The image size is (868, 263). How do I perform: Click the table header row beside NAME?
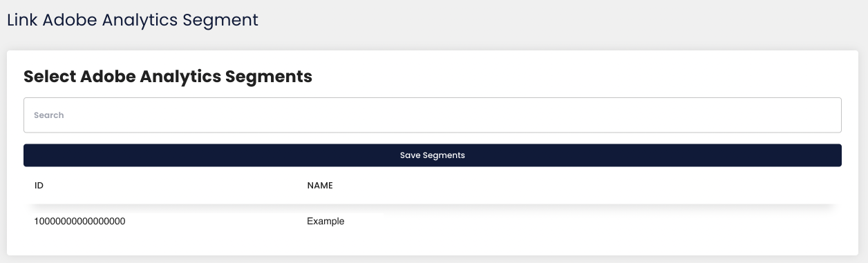(553, 186)
